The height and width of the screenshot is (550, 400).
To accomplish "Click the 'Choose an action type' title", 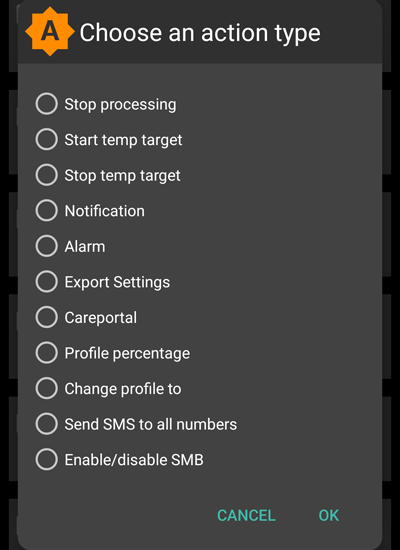I will pos(200,33).
